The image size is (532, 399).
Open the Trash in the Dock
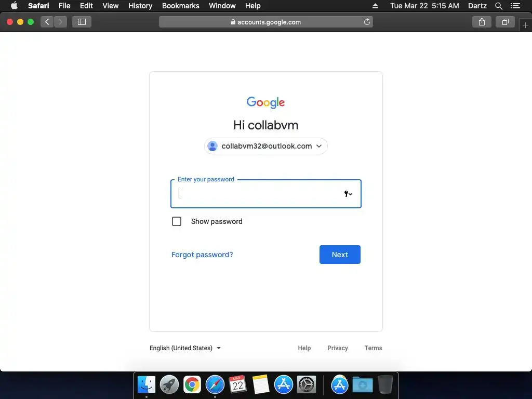pyautogui.click(x=385, y=385)
